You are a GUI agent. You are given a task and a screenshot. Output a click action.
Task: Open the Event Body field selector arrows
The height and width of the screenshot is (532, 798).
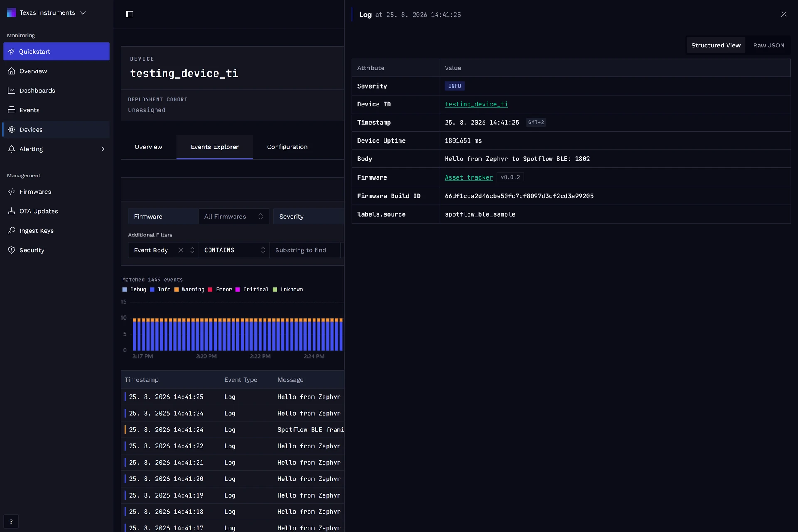[x=192, y=250]
